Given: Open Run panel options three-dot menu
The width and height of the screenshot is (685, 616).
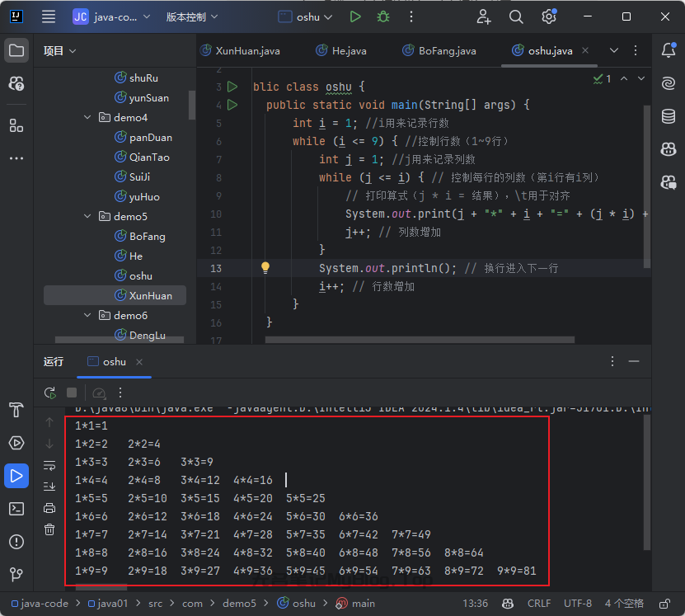Looking at the screenshot, I should coord(612,361).
